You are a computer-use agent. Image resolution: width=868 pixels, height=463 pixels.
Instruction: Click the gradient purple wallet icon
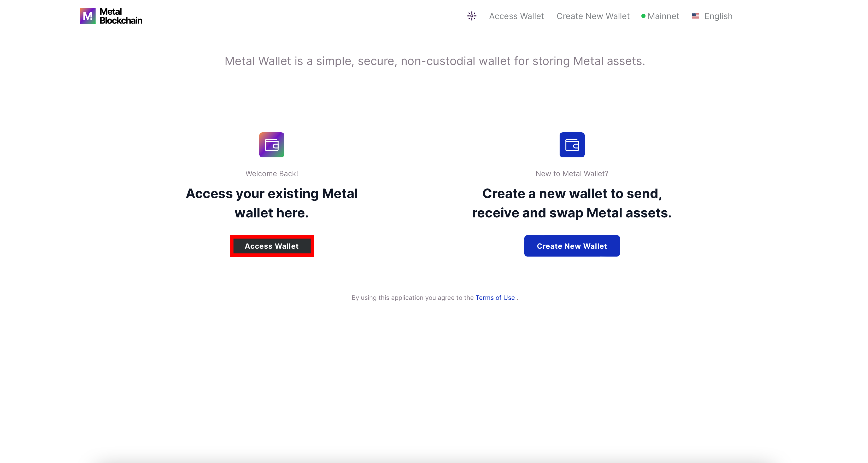[x=272, y=145]
